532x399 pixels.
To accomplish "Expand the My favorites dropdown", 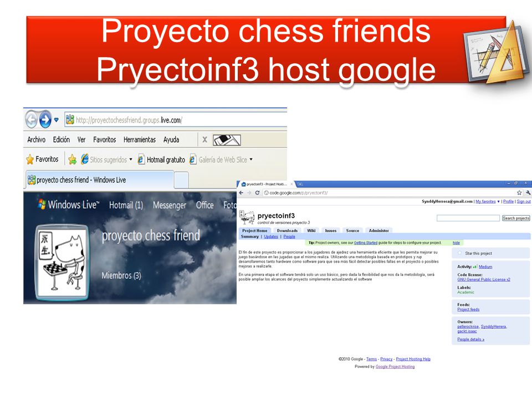I will coord(498,202).
